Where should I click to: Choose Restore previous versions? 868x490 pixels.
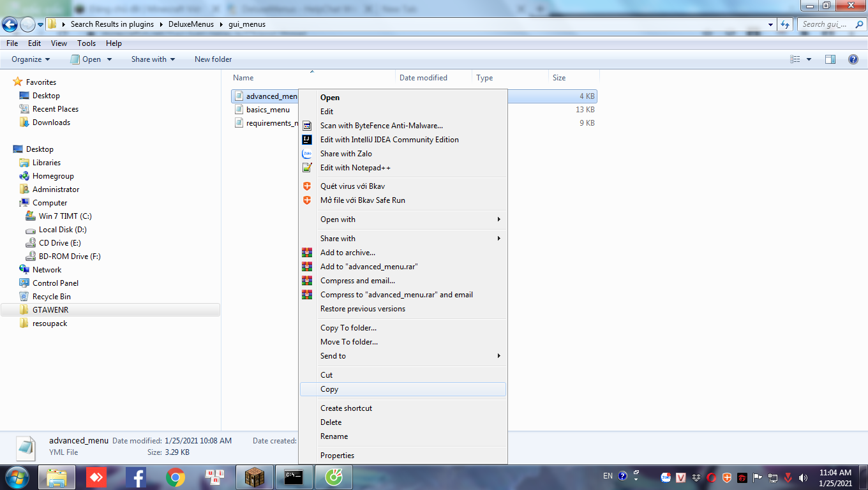(403, 309)
